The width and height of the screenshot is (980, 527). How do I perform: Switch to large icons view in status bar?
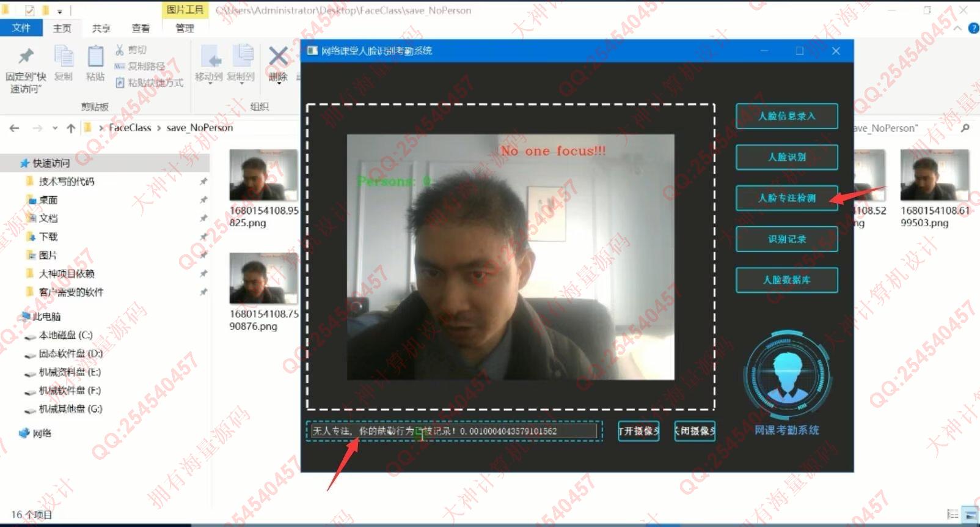tap(970, 515)
